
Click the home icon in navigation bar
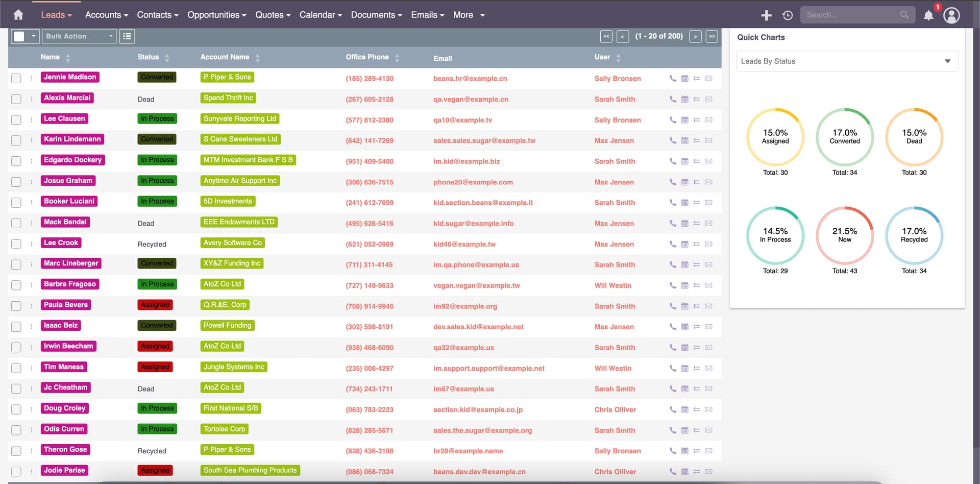(18, 15)
